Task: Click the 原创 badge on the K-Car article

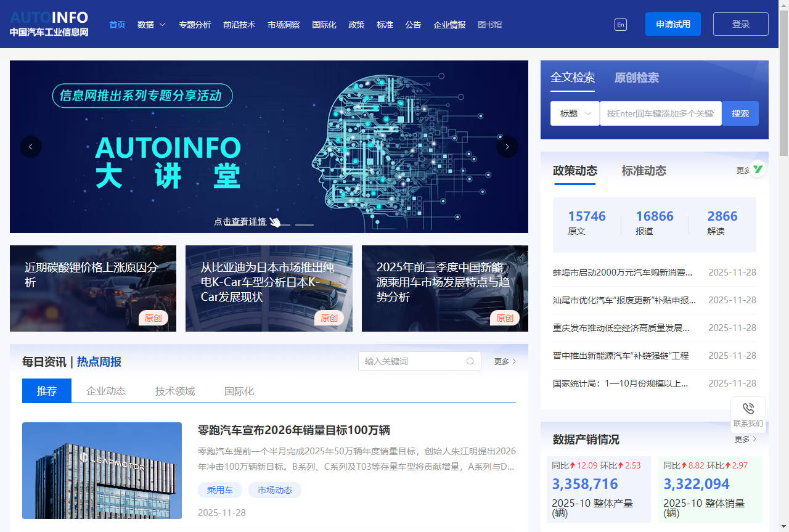Action: (x=329, y=318)
